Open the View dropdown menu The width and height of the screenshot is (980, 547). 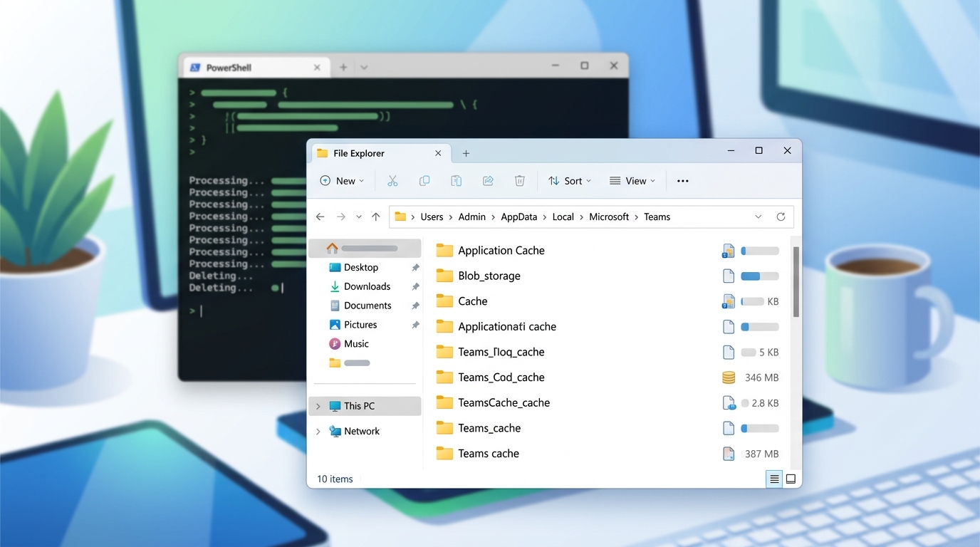click(632, 181)
